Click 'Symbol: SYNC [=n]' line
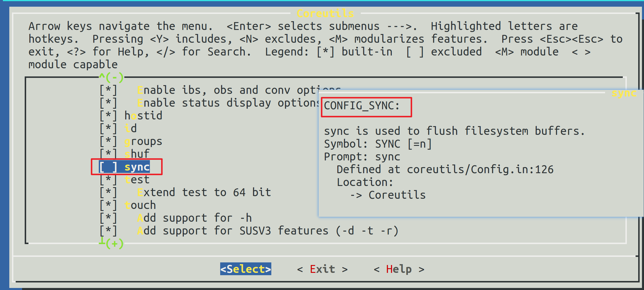This screenshot has height=290, width=644. pos(378,144)
